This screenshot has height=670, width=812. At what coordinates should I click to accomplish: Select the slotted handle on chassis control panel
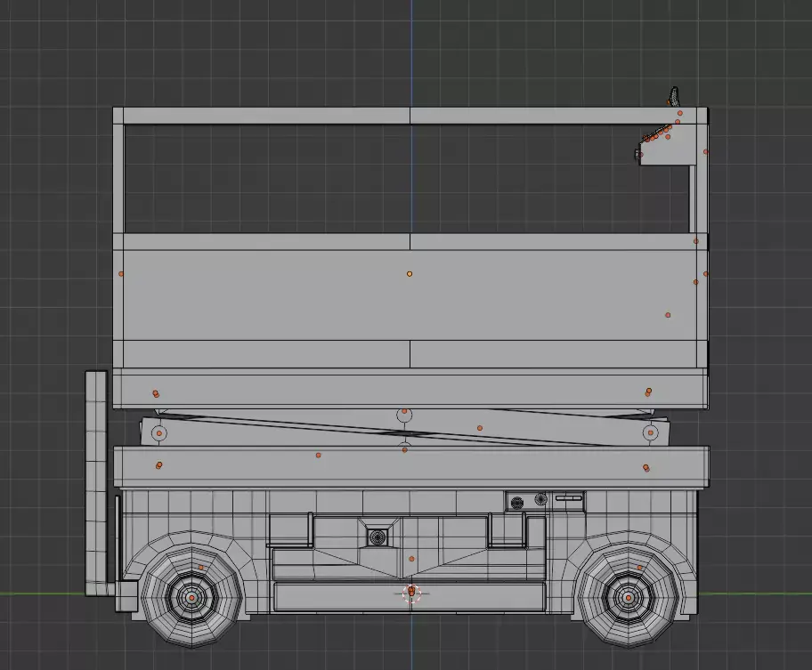point(569,498)
